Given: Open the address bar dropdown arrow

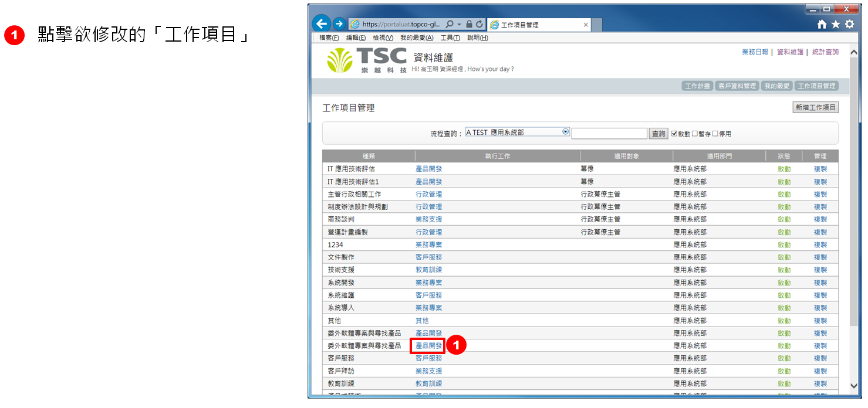Looking at the screenshot, I should [x=459, y=25].
